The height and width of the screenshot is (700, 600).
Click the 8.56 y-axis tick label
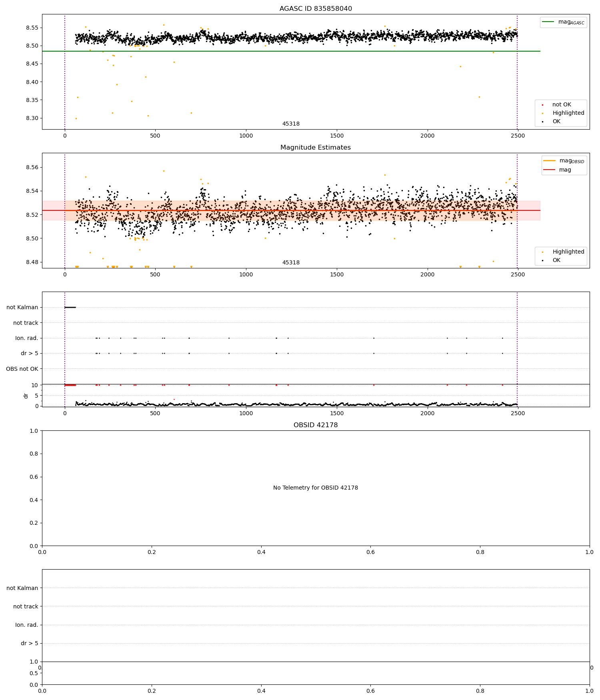pos(32,168)
